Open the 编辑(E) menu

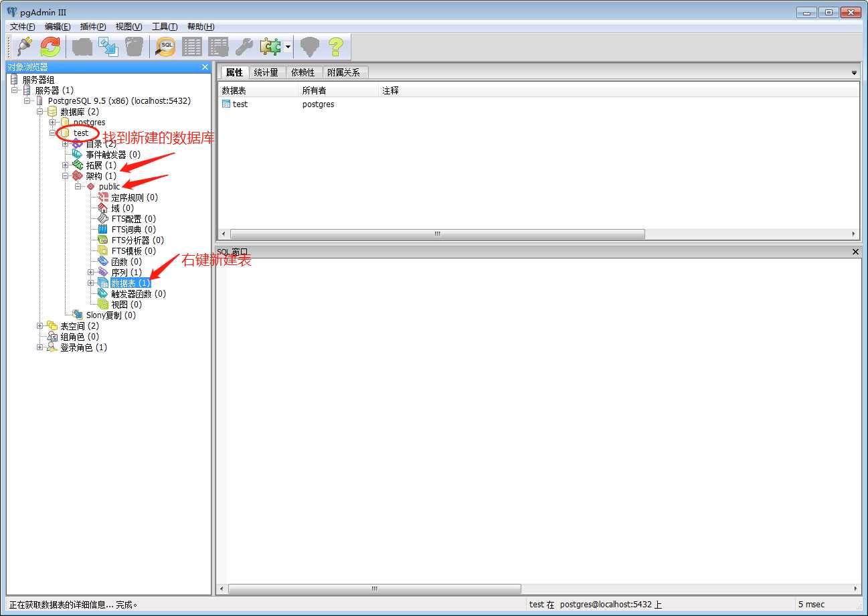(58, 26)
